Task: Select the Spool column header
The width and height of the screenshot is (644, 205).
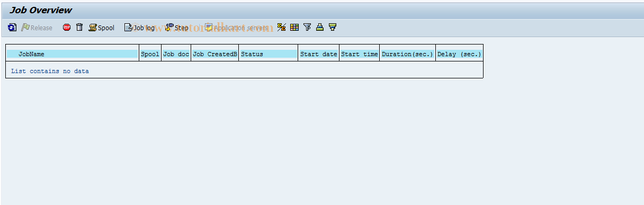Action: tap(150, 54)
